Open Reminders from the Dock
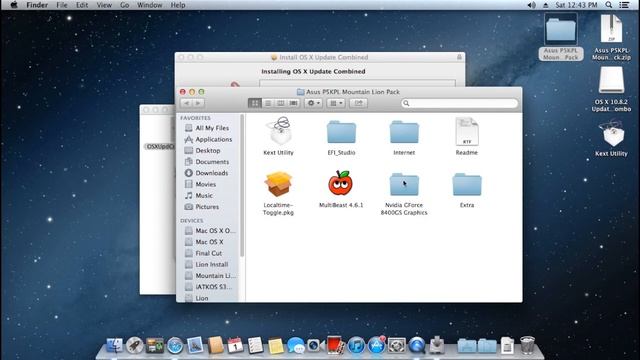Image resolution: width=640 pixels, height=360 pixels. pyautogui.click(x=255, y=345)
